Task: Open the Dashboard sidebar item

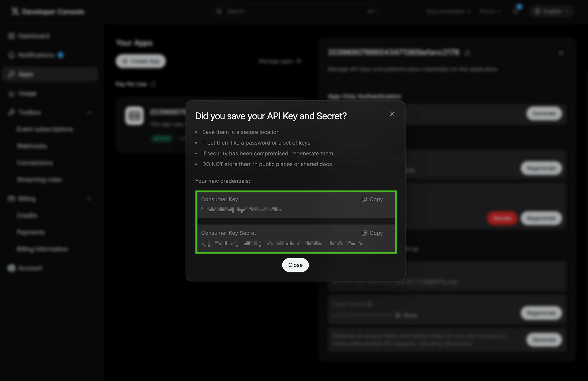Action: pos(34,36)
